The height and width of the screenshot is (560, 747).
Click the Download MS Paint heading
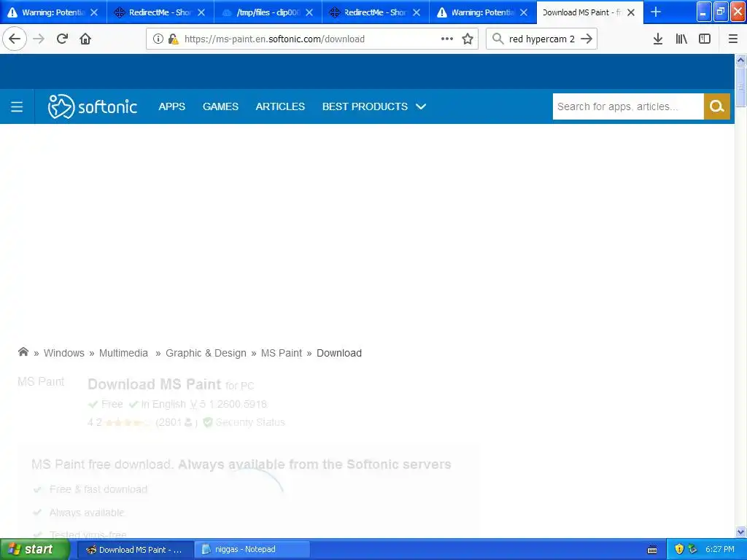(x=155, y=384)
